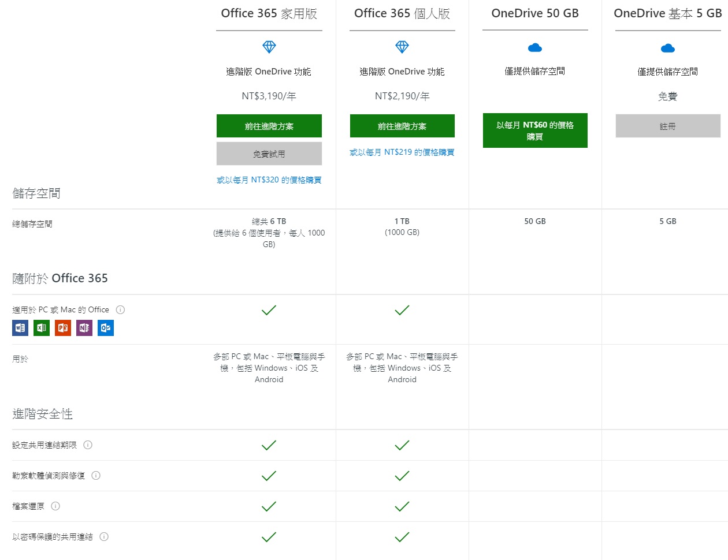Select the OneNote icon

coord(84,327)
